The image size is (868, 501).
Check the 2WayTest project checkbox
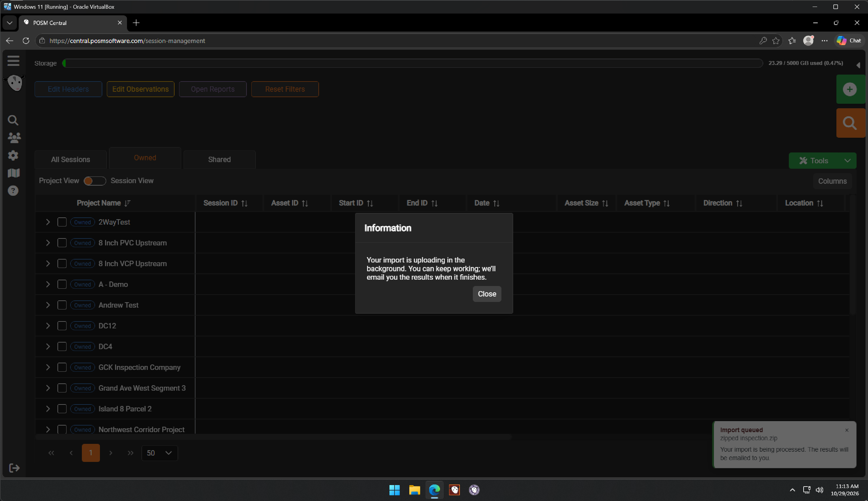tap(62, 222)
